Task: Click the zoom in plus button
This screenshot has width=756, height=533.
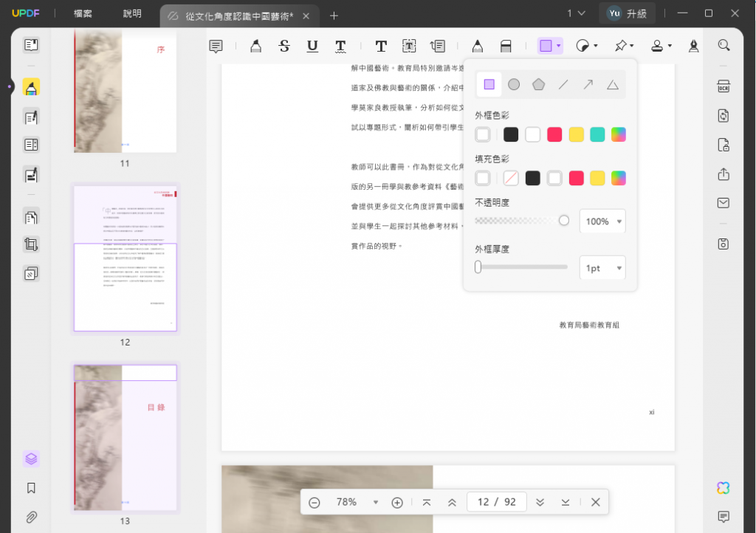Action: pos(397,503)
